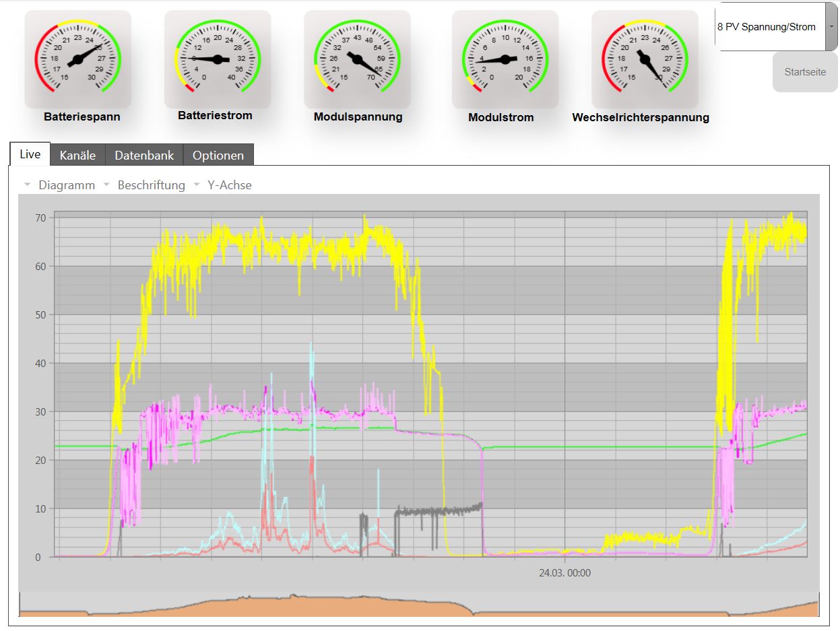Click the Modulstrom gauge dial
This screenshot has height=631, width=840.
coord(505,59)
